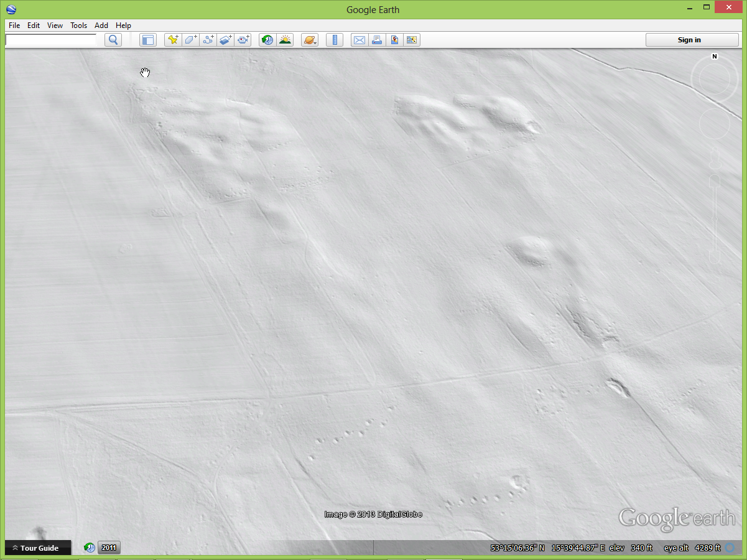Click the 2011 imagery date button
Image resolution: width=747 pixels, height=560 pixels.
click(x=109, y=548)
